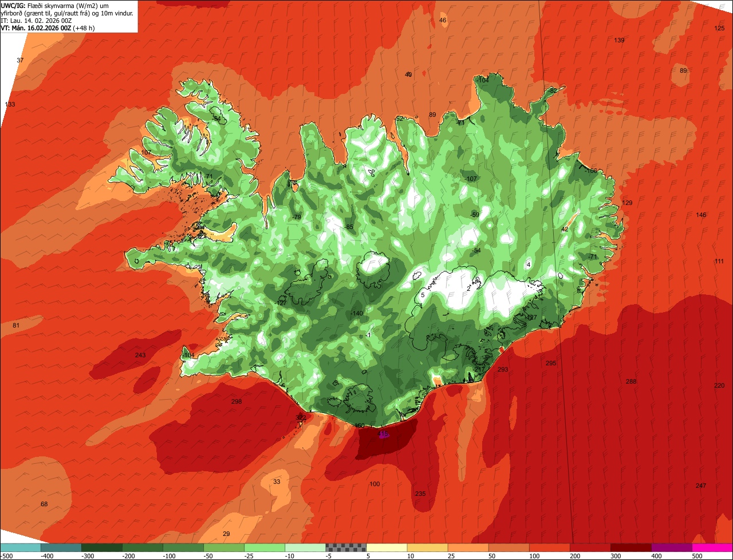Click the flux value -140 on the map
Image resolution: width=733 pixels, height=560 pixels.
[x=357, y=313]
